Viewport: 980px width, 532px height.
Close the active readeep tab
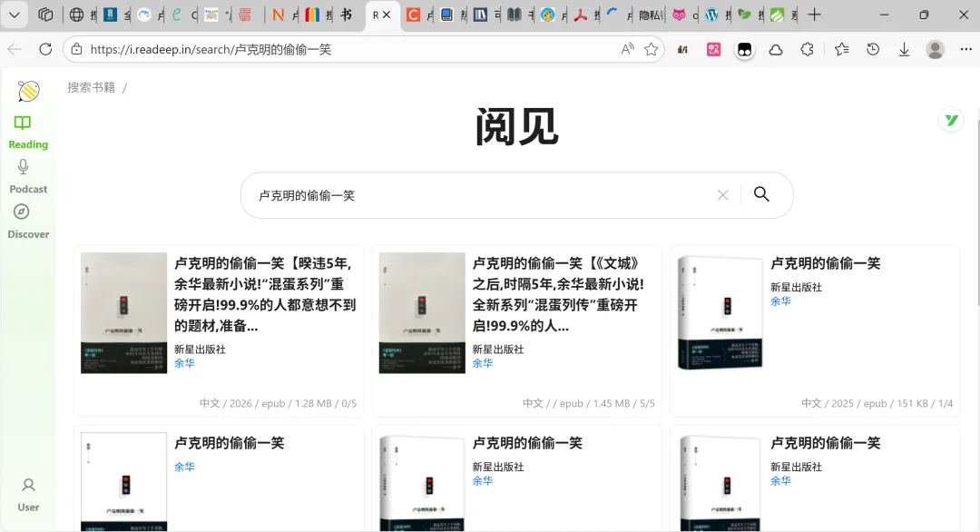point(387,15)
